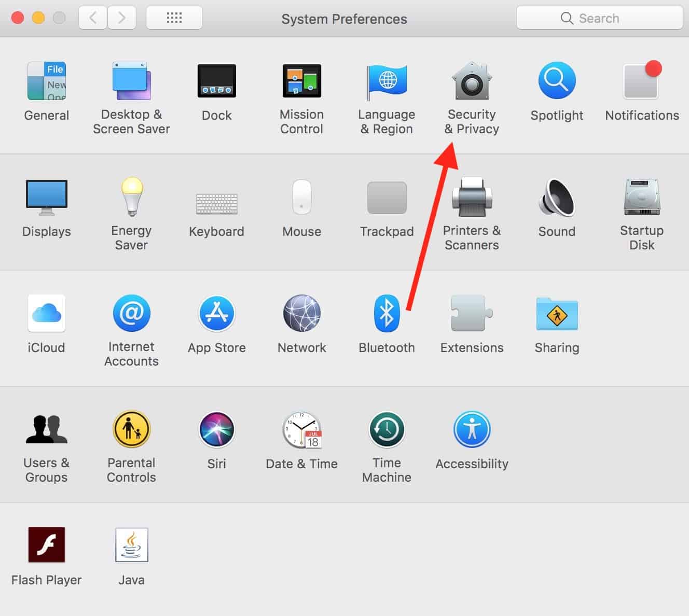Open Flash Player preferences

coord(47,545)
